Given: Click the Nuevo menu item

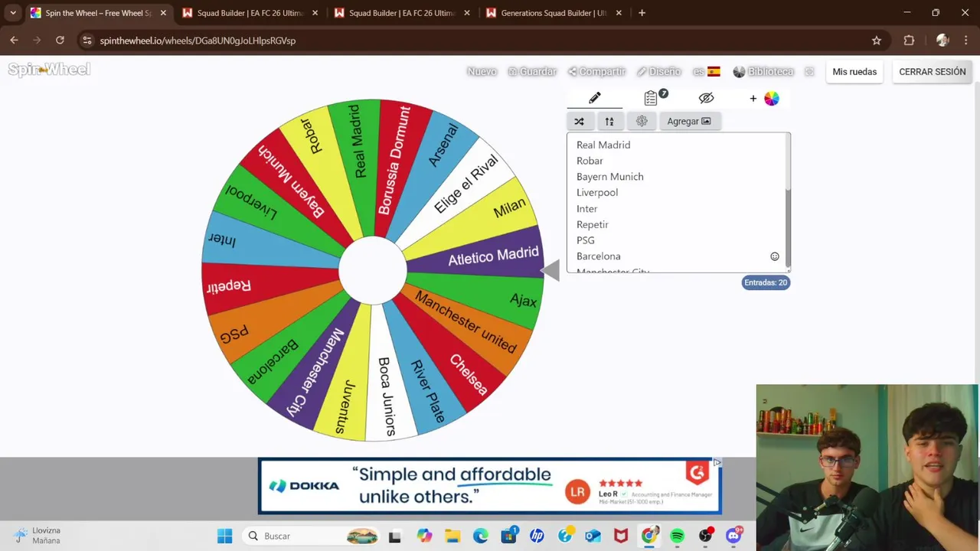Looking at the screenshot, I should click(x=482, y=71).
